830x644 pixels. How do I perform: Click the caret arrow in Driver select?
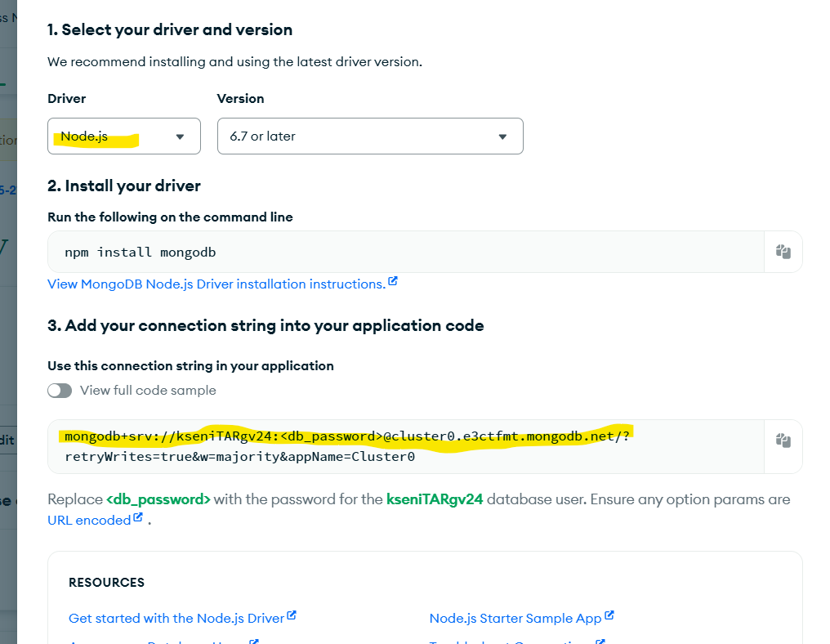[x=180, y=136]
